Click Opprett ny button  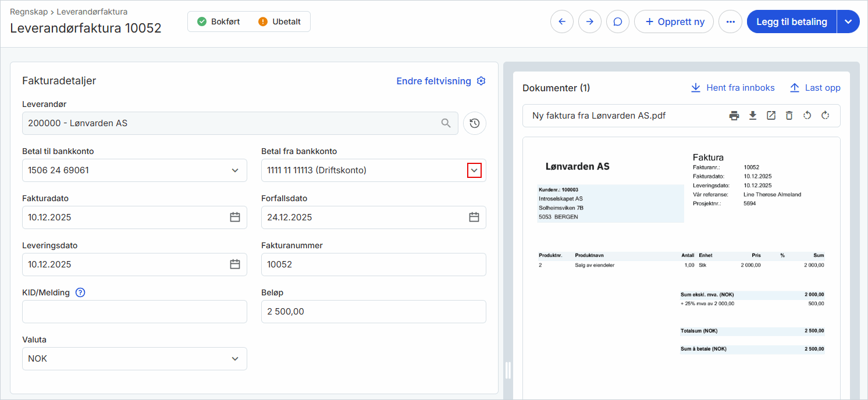tap(674, 22)
